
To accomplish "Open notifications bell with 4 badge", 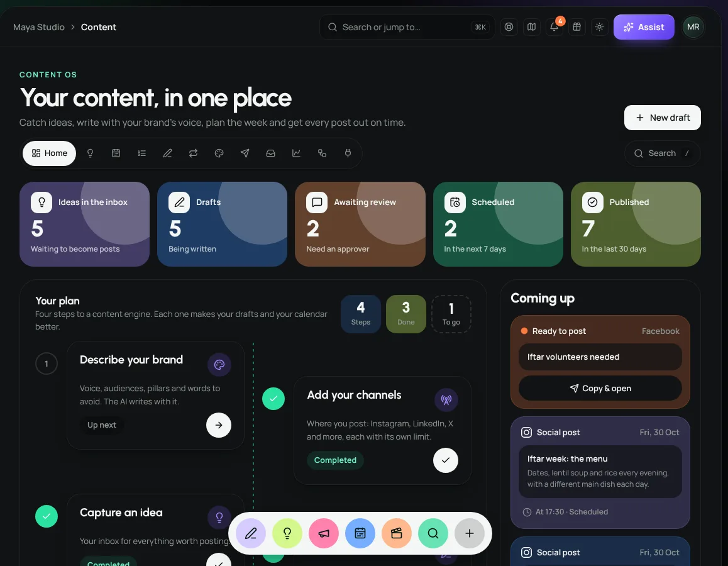I will click(554, 27).
